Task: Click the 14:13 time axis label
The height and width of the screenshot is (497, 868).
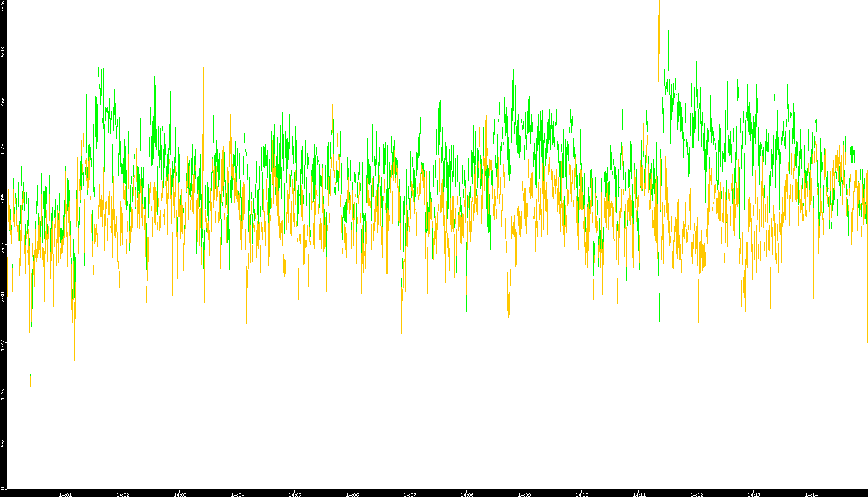Action: click(754, 495)
